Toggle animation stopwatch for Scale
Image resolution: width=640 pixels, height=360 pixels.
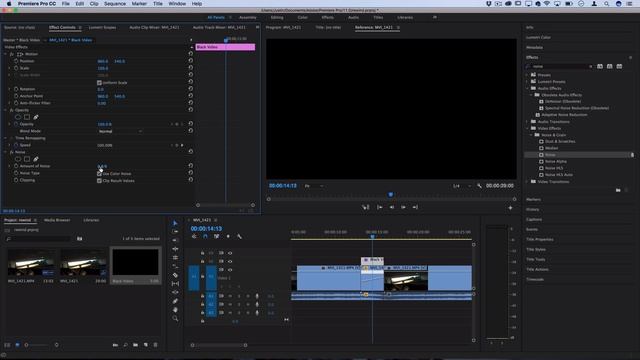click(x=16, y=68)
